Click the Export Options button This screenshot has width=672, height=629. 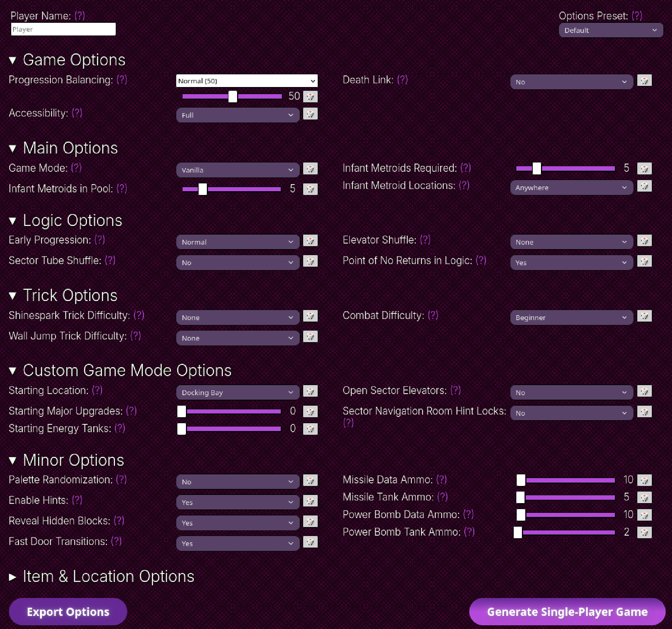tap(68, 611)
